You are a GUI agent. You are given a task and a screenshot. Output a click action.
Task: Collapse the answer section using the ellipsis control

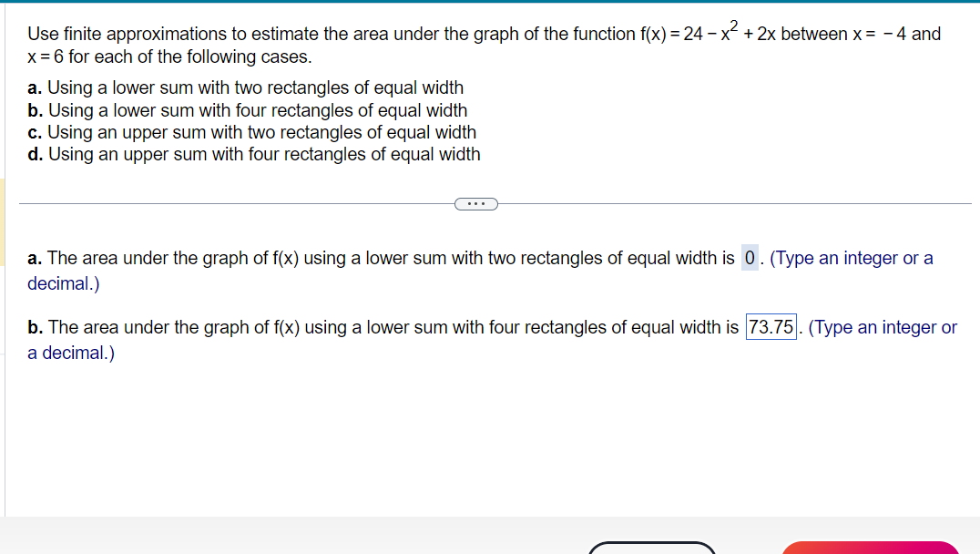pyautogui.click(x=476, y=203)
